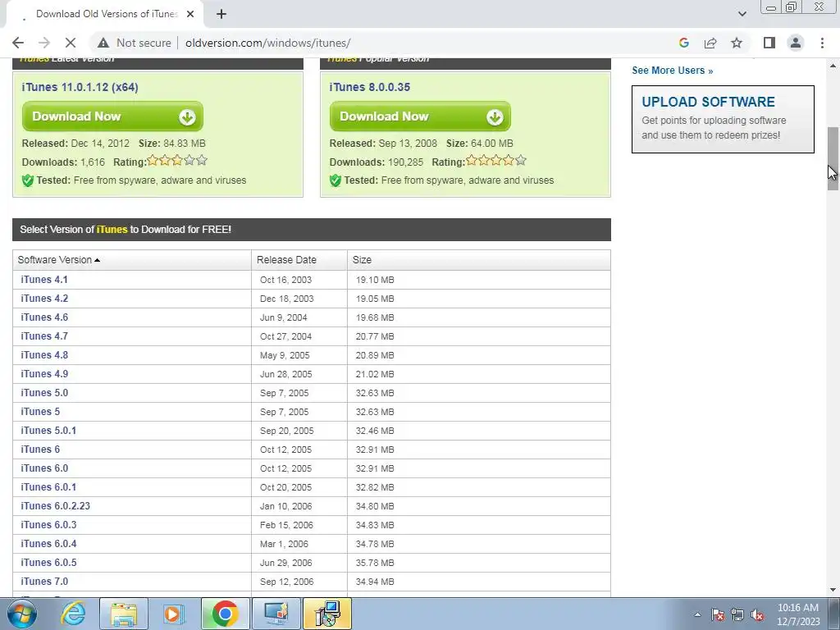840x630 pixels.
Task: Open iTunes 5.0 version link
Action: (44, 393)
